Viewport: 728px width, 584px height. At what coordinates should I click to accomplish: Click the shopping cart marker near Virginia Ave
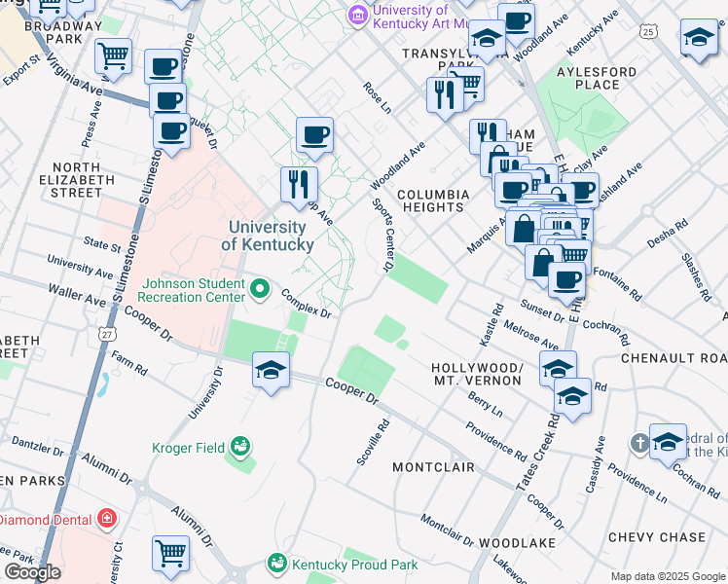113,58
